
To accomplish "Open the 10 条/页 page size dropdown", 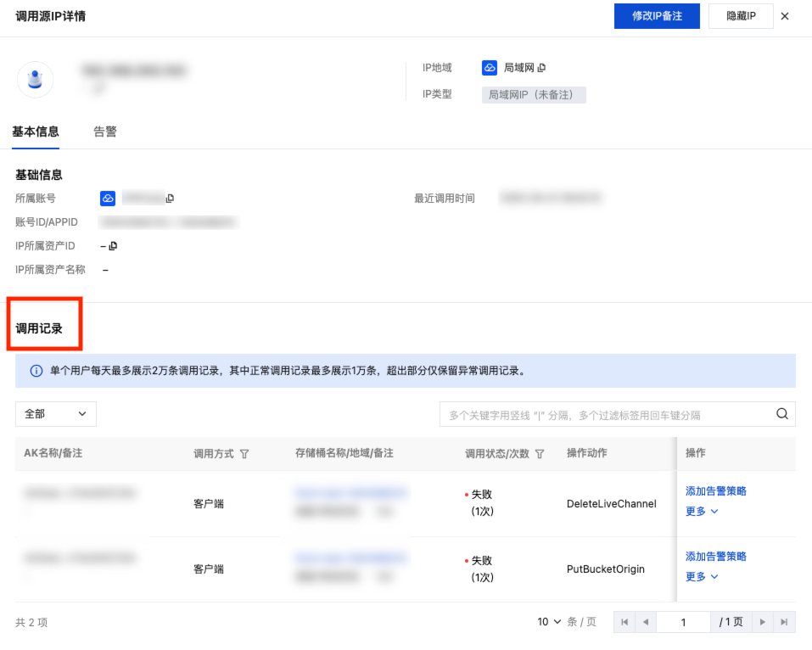I will coord(549,622).
